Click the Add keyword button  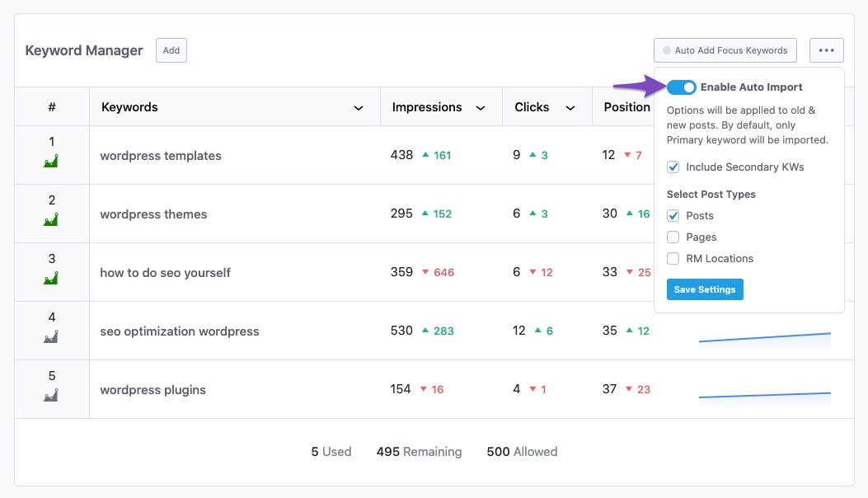[171, 50]
